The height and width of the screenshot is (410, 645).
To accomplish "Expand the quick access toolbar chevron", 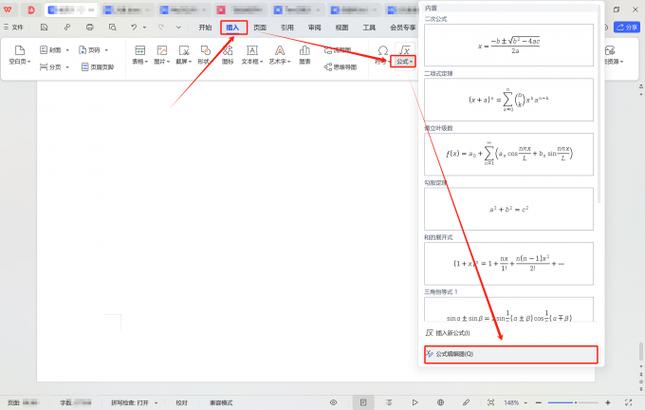I will click(x=178, y=27).
